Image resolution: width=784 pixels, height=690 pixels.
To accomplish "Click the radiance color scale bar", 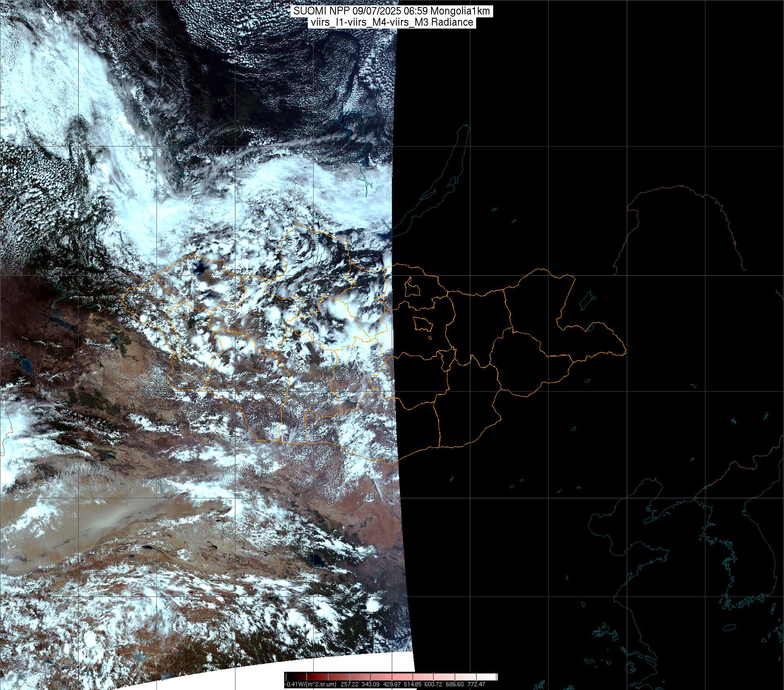I will [391, 677].
